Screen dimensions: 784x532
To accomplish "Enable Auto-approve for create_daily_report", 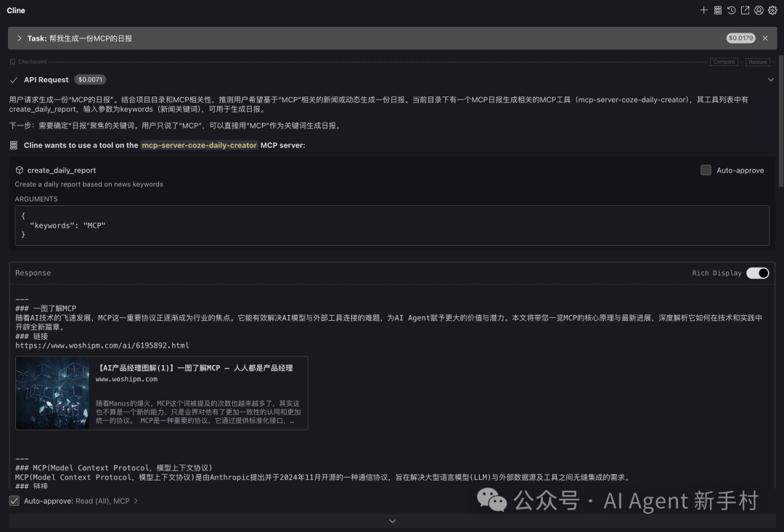I will pos(706,170).
